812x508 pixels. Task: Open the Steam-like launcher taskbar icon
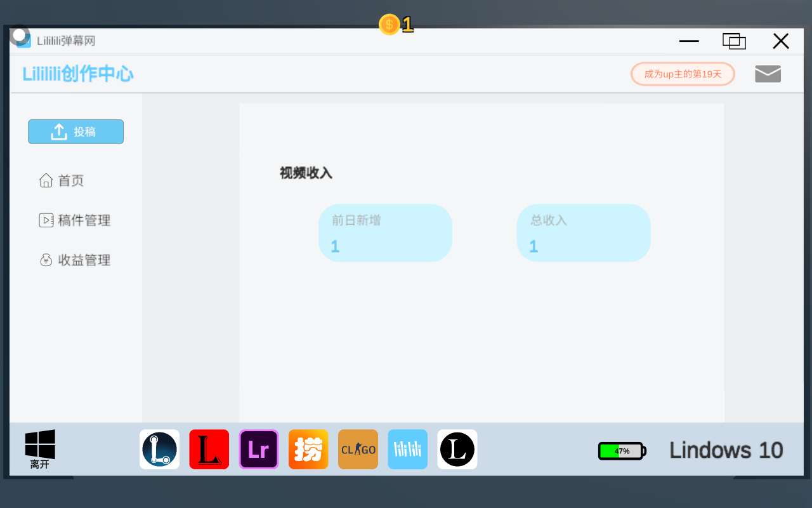159,450
